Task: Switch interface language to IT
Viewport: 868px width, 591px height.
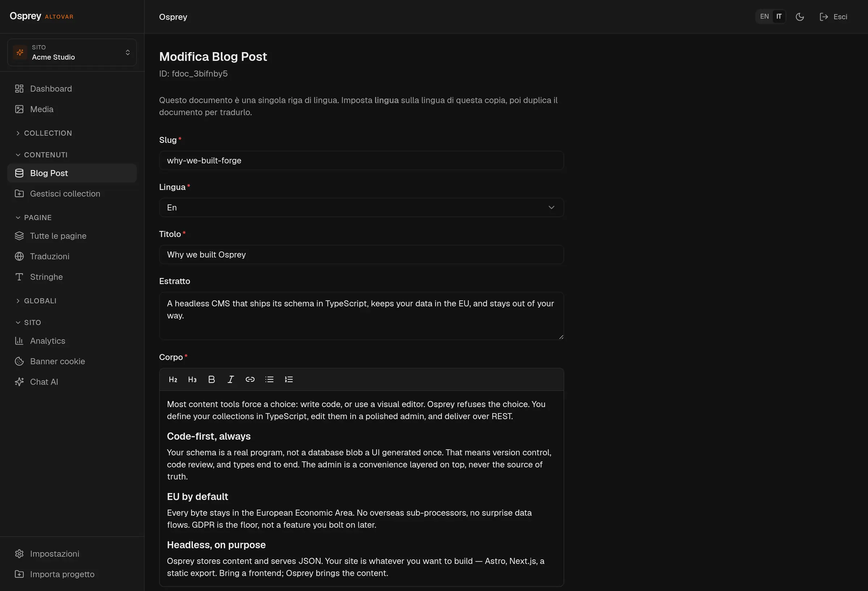Action: (779, 16)
